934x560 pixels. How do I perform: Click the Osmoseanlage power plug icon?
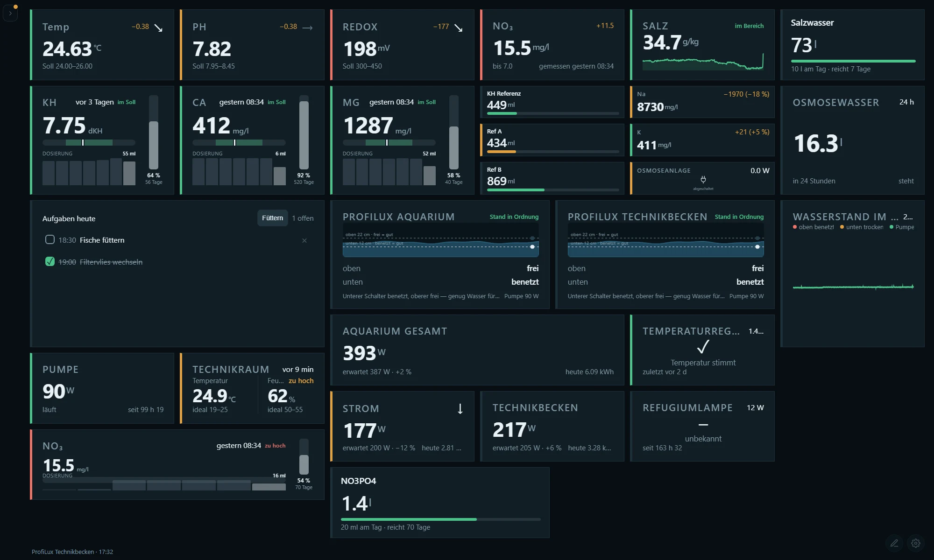pyautogui.click(x=703, y=180)
